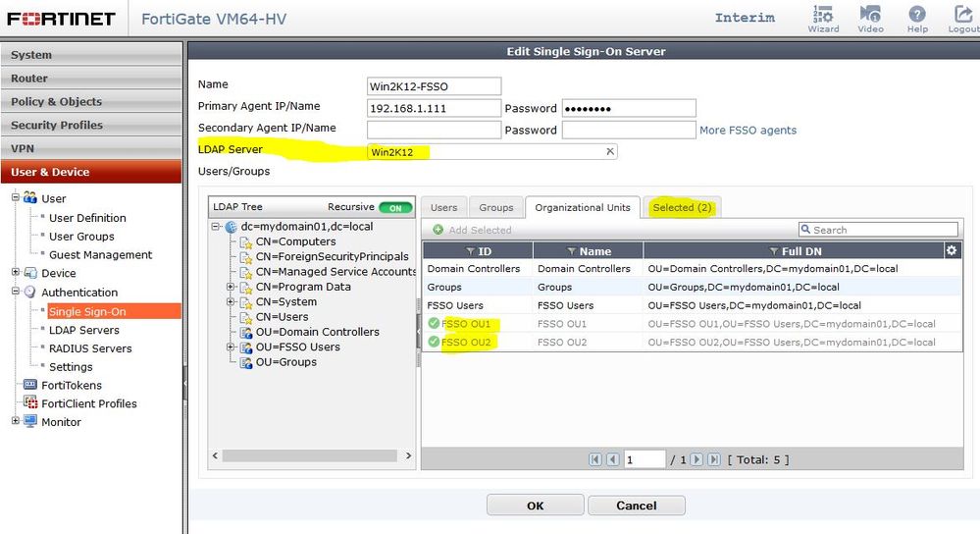Image resolution: width=980 pixels, height=534 pixels.
Task: Click the Cancel button
Action: [x=637, y=506]
